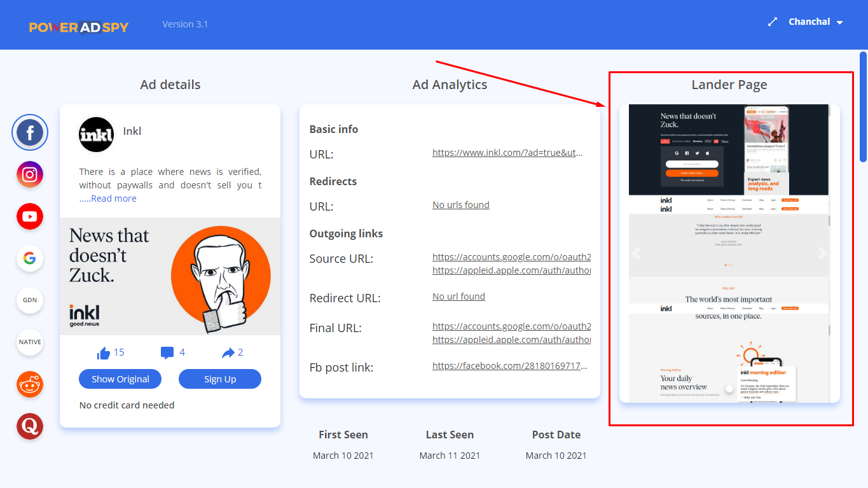Open the Chanchal account dropdown

click(x=816, y=22)
